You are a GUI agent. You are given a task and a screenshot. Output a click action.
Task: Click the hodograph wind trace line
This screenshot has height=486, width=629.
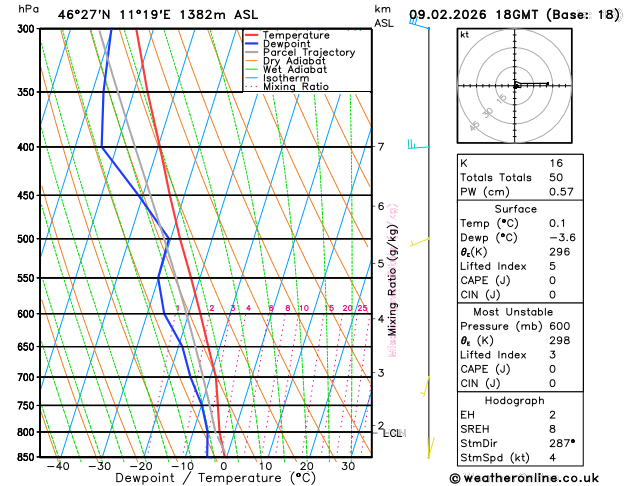[532, 84]
